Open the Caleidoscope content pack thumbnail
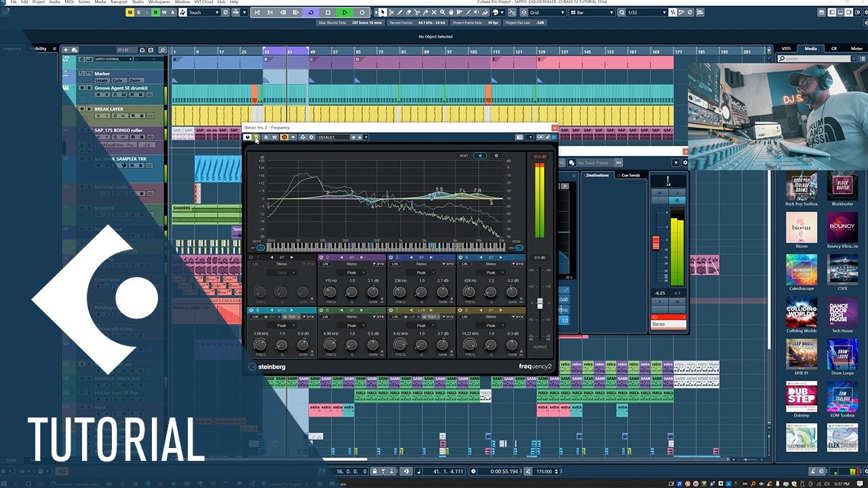Viewport: 868px width, 488px height. point(802,270)
